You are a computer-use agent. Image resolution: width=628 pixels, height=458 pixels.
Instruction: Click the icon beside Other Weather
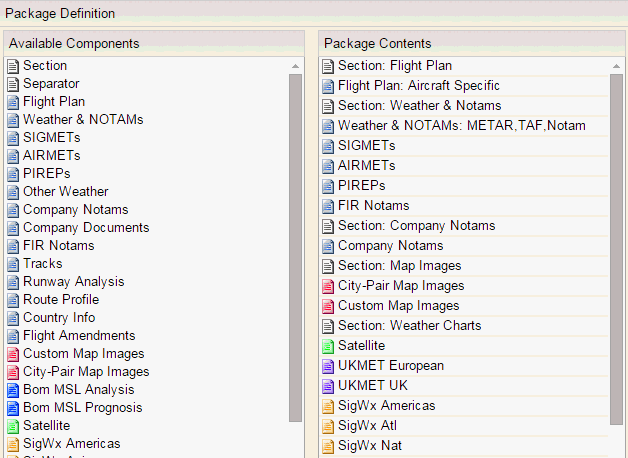tap(13, 192)
